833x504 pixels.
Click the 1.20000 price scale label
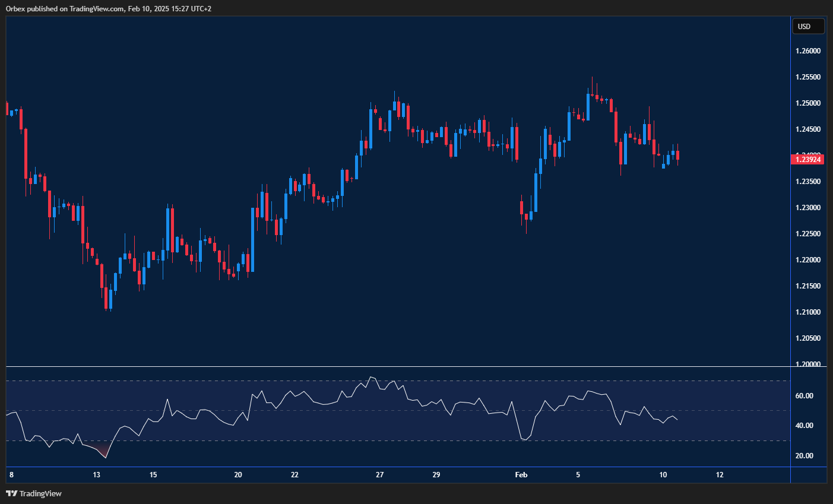[807, 364]
